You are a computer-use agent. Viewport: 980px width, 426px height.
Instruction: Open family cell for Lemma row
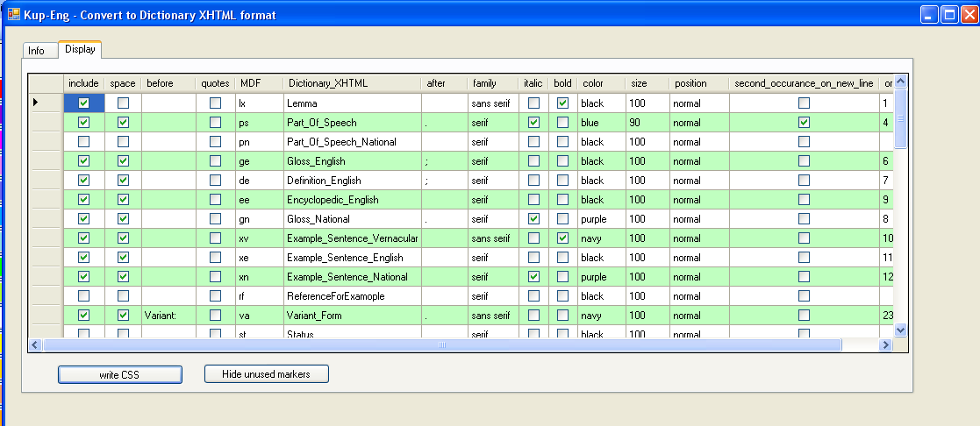tap(493, 103)
